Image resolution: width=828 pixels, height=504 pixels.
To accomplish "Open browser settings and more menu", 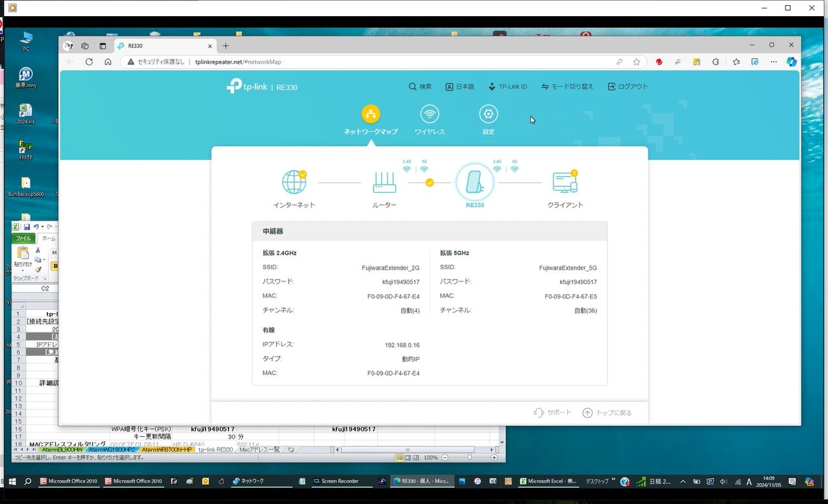I will 774,62.
